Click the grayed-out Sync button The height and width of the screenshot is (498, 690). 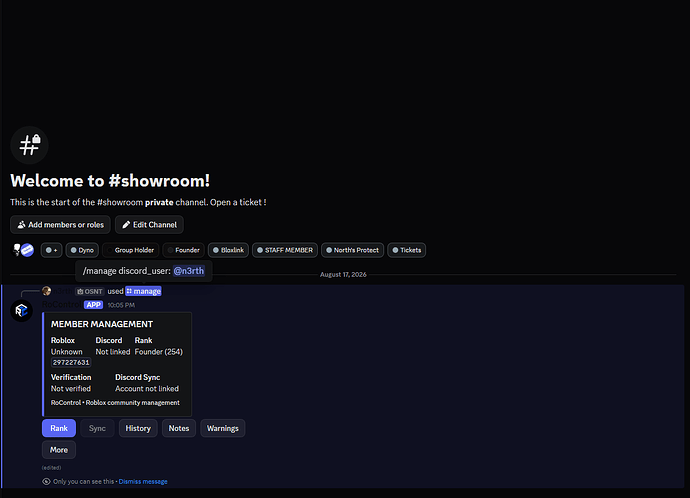(97, 428)
